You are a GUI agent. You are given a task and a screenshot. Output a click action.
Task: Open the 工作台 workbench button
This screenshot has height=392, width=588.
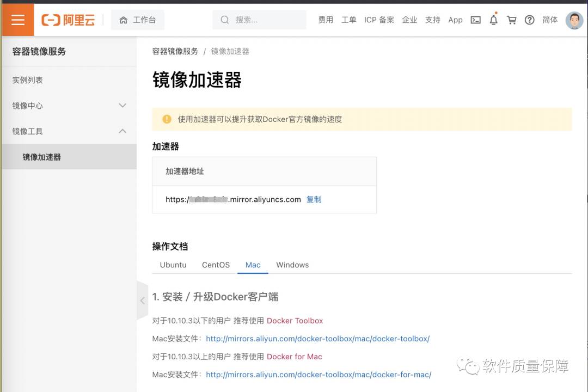point(138,20)
